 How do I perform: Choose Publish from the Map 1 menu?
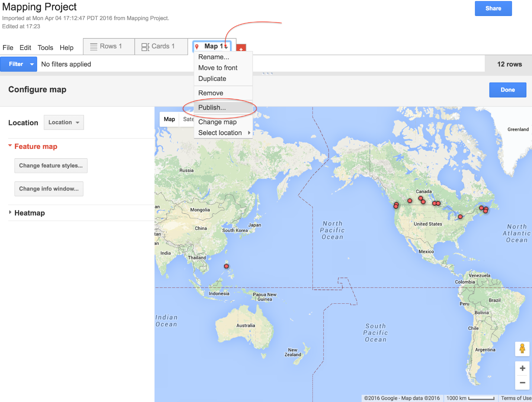coord(212,108)
